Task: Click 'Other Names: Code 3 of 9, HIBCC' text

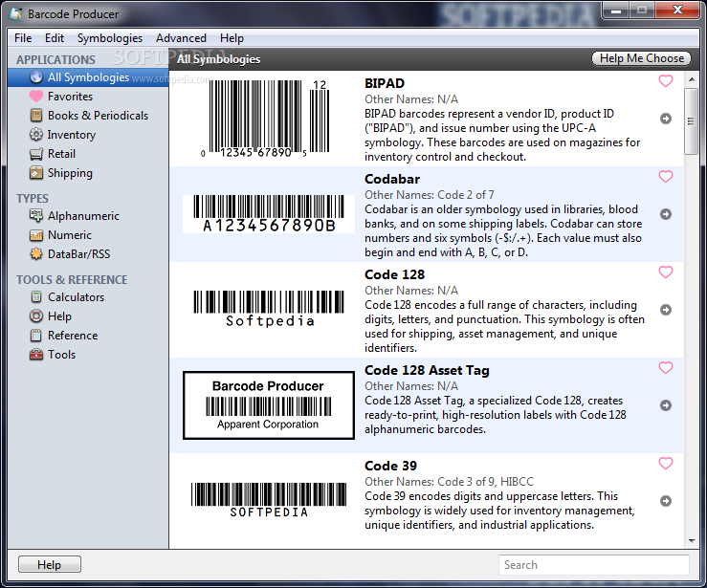Action: [449, 482]
